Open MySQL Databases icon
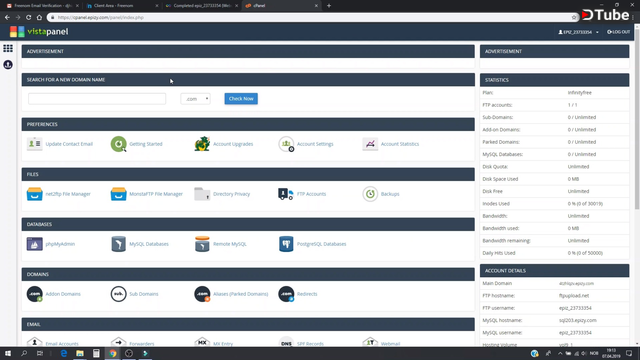This screenshot has height=360, width=640. click(x=118, y=244)
